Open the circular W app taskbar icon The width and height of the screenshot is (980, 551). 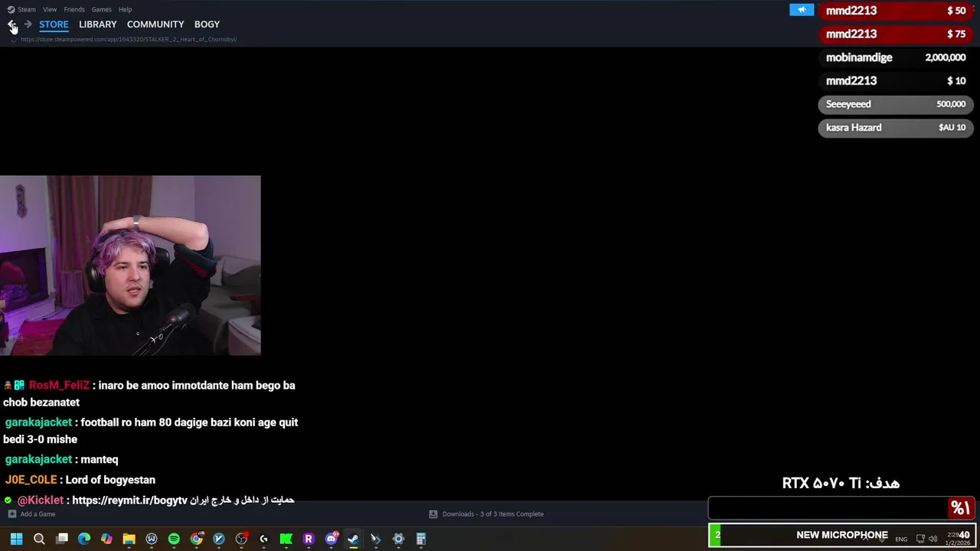152,539
